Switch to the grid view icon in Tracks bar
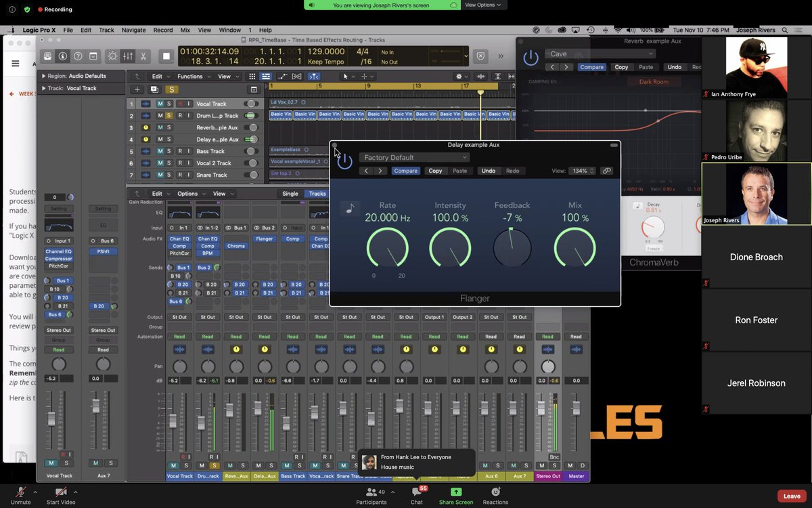This screenshot has width=812, height=508. [x=252, y=77]
